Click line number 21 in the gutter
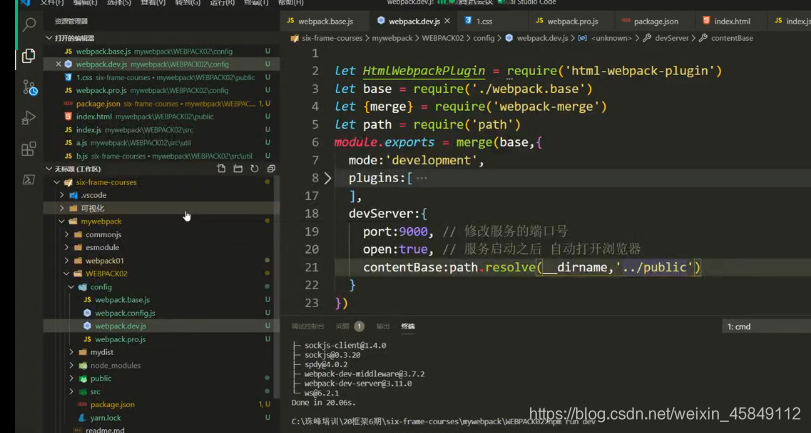Viewport: 811px width, 433px height. 311,267
